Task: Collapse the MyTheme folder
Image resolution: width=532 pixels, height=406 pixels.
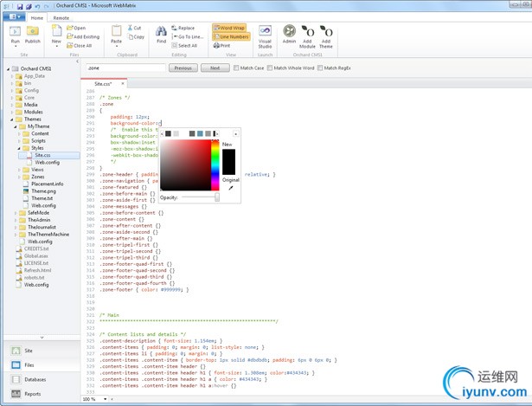Action: click(16, 126)
